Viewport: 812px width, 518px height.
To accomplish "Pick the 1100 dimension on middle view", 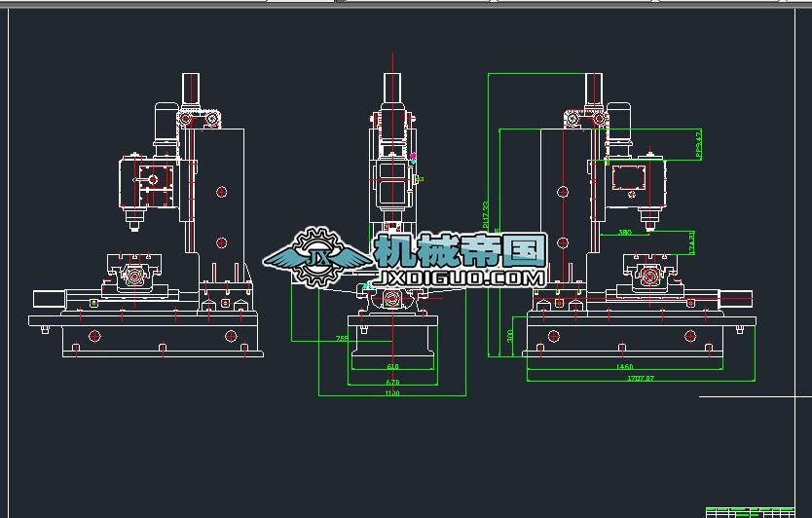I will coord(392,393).
